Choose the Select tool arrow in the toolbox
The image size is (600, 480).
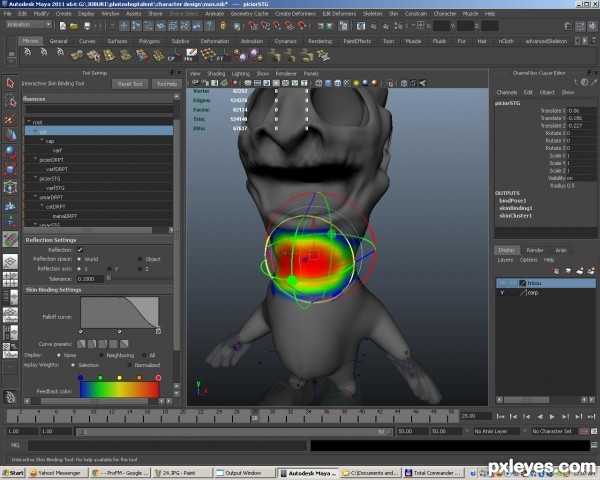(10, 83)
